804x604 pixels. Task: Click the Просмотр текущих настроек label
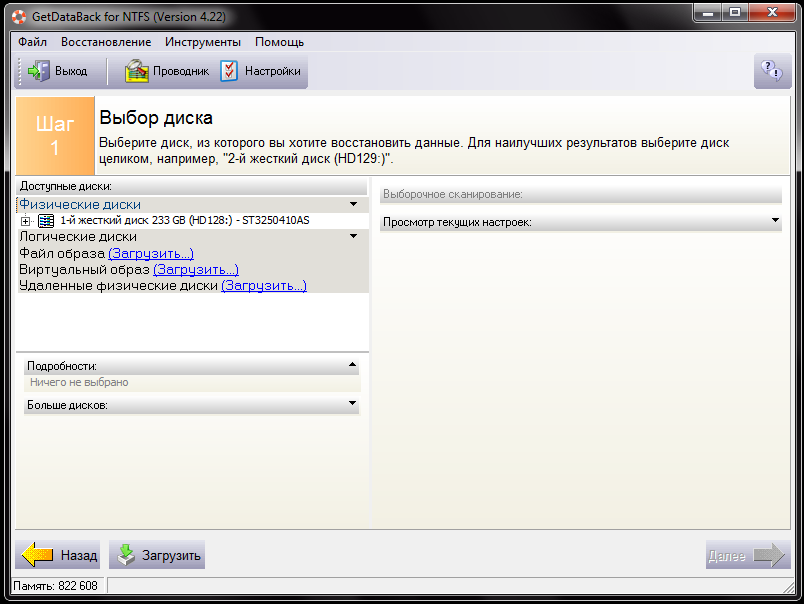click(457, 223)
